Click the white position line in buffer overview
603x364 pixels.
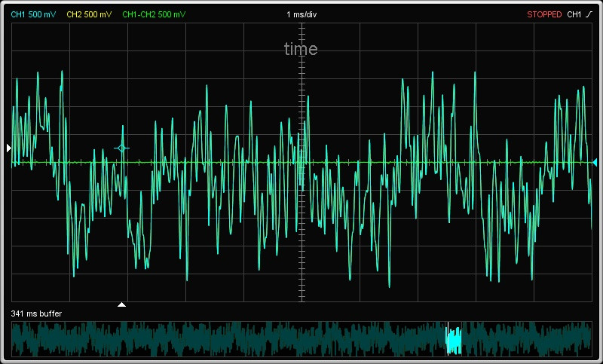(x=448, y=339)
